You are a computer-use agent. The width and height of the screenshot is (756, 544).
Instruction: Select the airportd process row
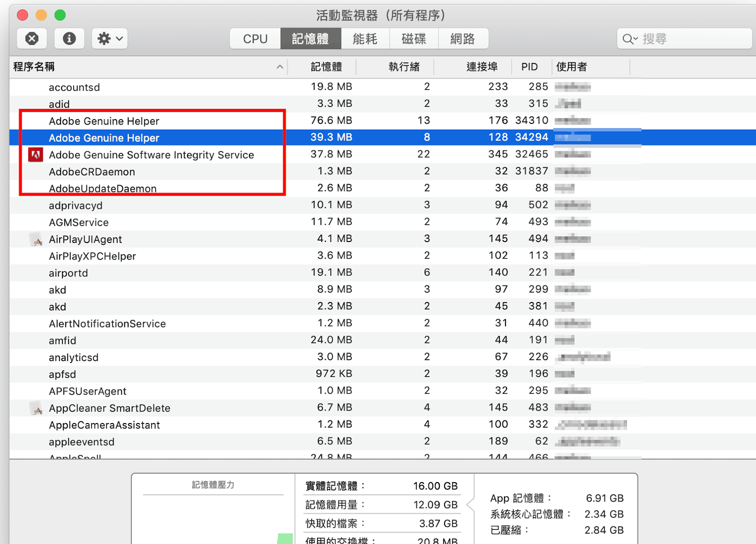(x=383, y=273)
